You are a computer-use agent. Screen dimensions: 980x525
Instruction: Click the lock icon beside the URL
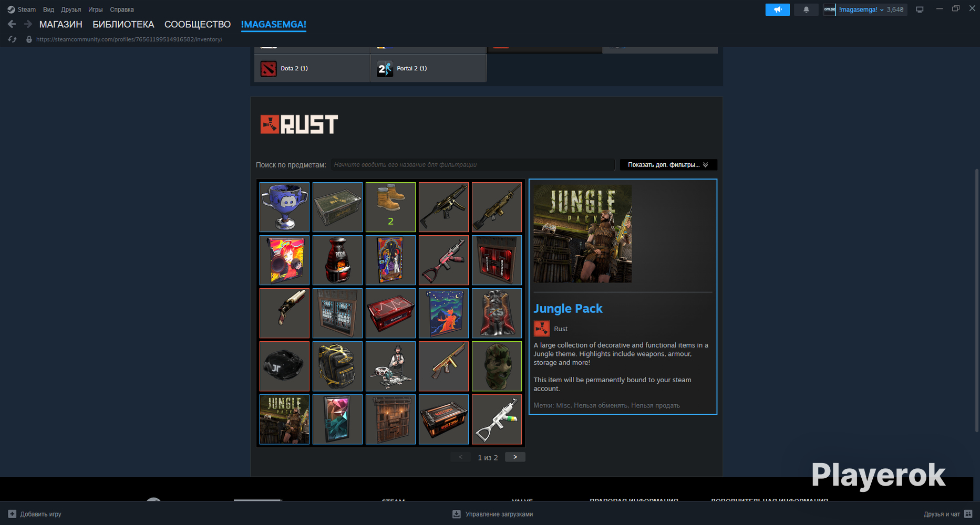coord(29,39)
